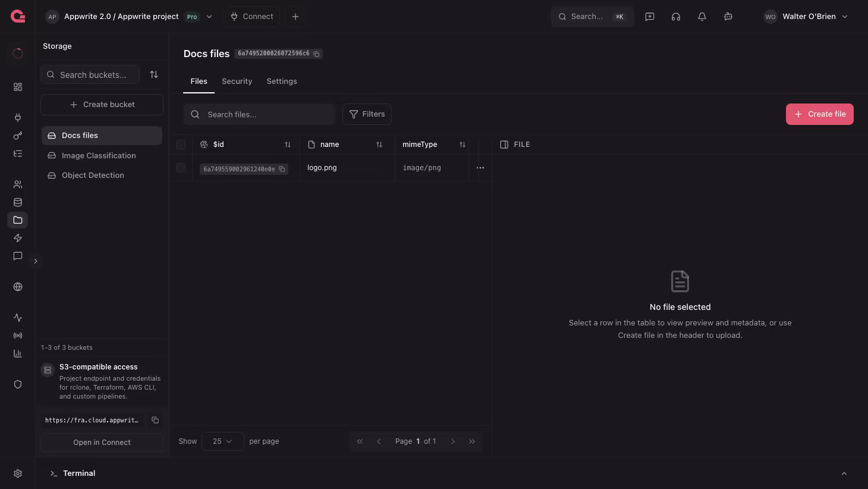
Task: Open the list-tree icon in left sidebar
Action: 18,153
